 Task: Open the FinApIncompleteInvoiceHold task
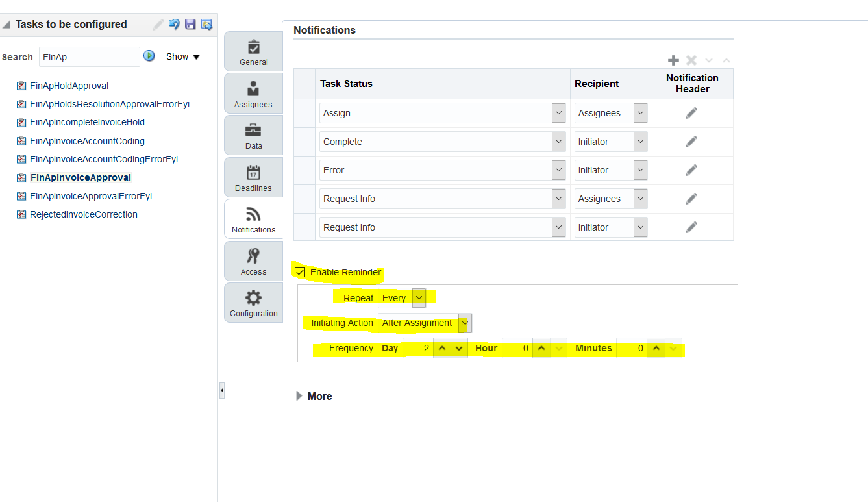click(87, 122)
